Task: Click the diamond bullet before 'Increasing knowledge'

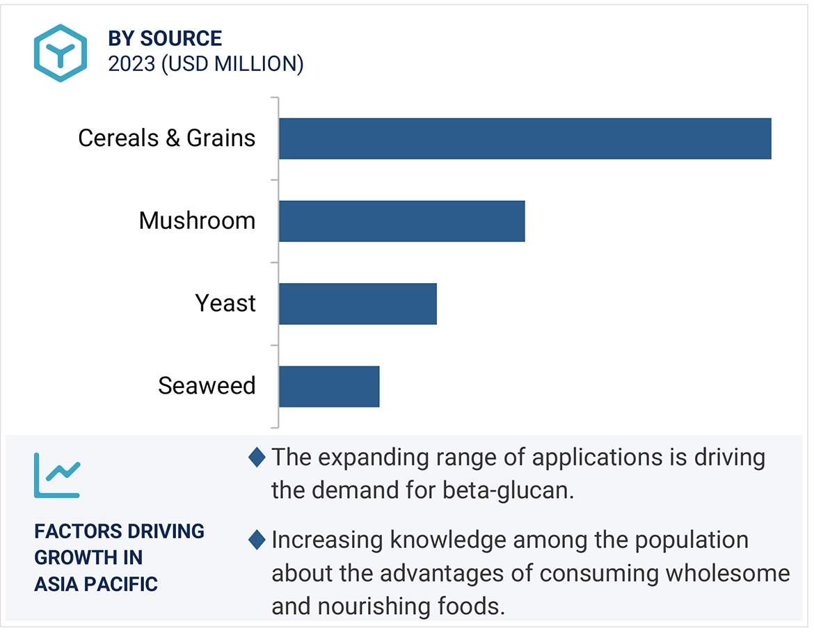Action: 257,539
